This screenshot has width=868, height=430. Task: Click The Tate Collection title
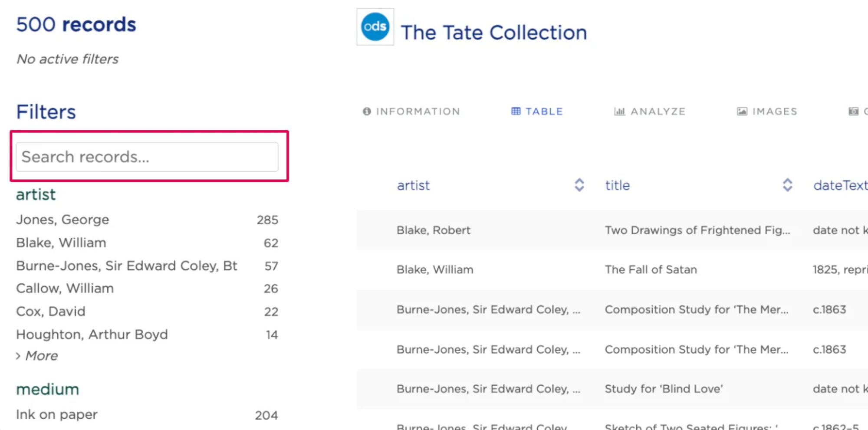[494, 33]
